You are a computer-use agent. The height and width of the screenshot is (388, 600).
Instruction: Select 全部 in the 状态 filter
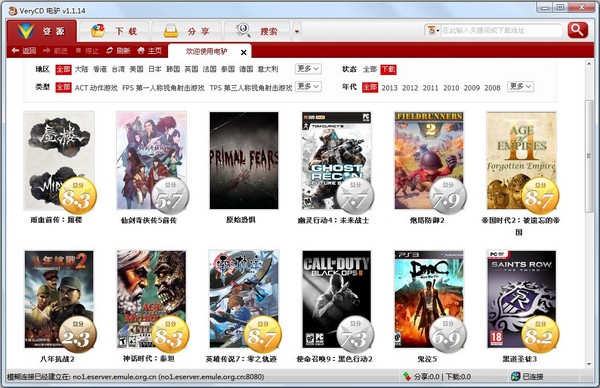(370, 69)
